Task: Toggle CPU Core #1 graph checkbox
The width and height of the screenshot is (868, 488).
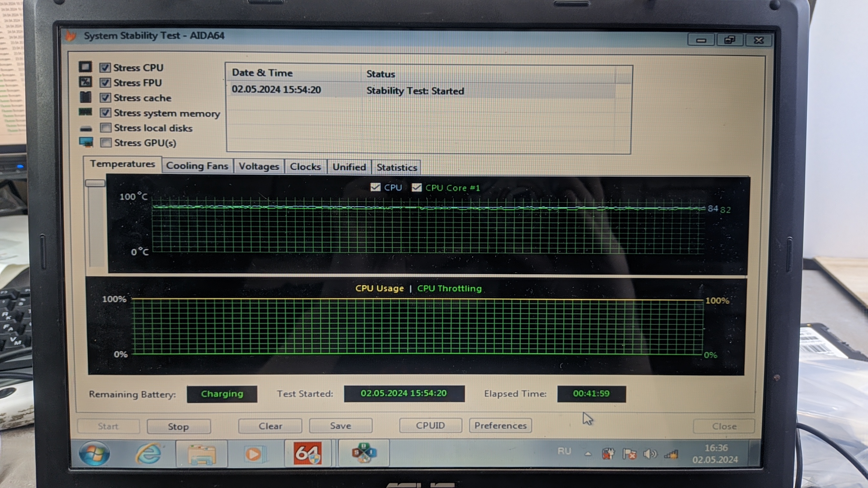Action: point(417,187)
